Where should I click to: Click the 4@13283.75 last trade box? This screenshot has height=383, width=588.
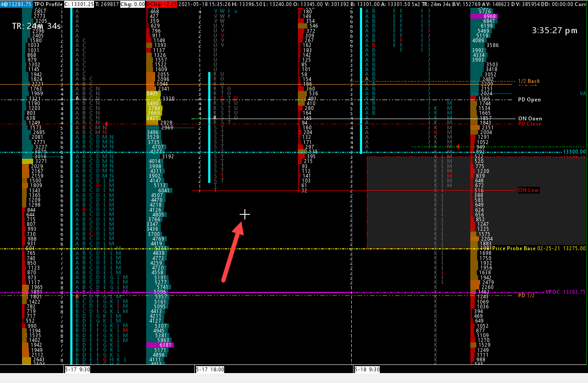tap(16, 4)
